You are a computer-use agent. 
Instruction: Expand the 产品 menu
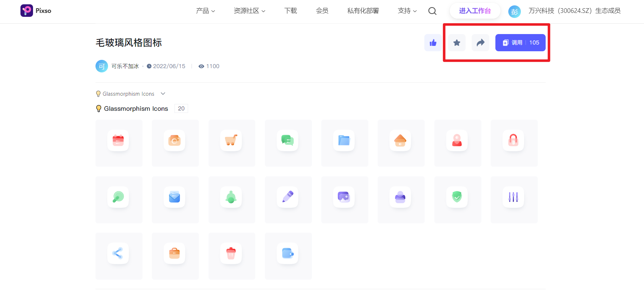tap(205, 11)
